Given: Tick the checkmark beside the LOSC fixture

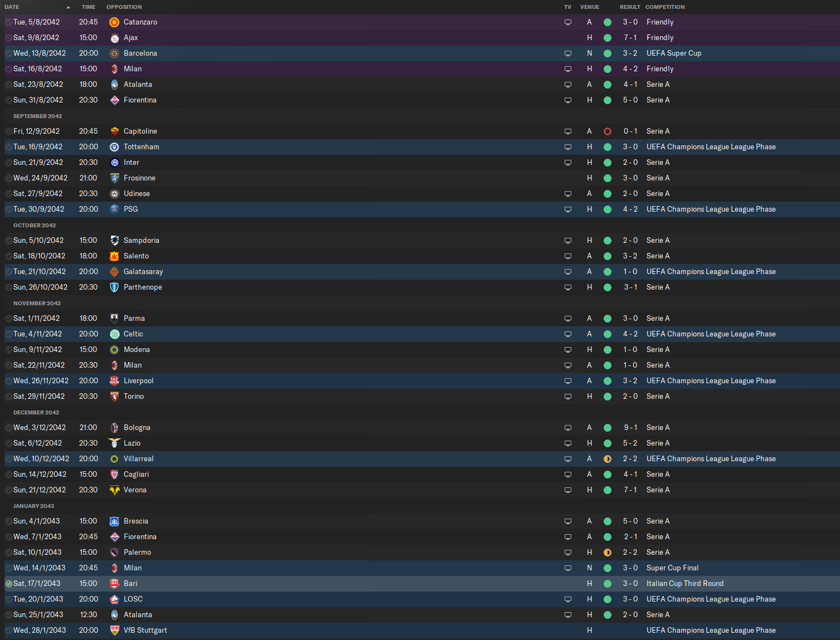Looking at the screenshot, I should [9, 599].
